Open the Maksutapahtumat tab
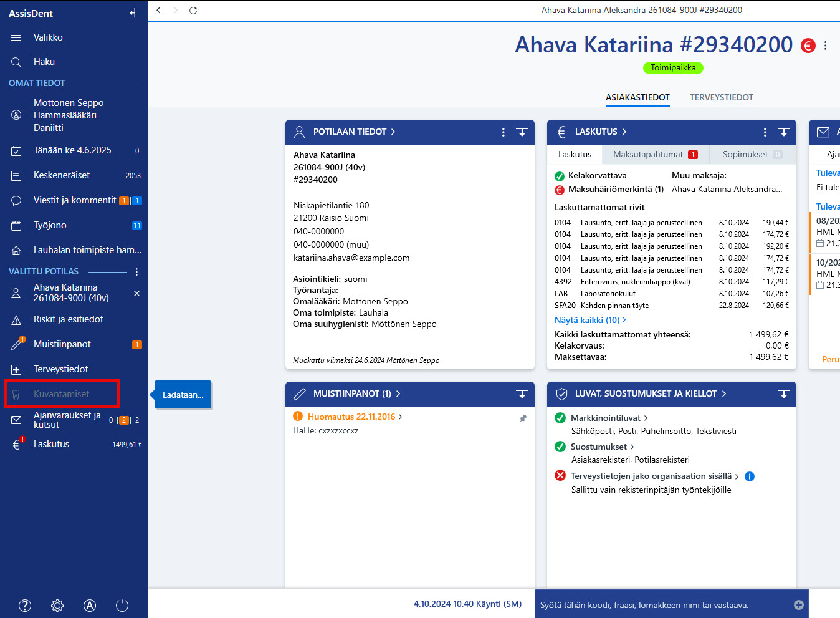This screenshot has height=618, width=840. point(656,154)
